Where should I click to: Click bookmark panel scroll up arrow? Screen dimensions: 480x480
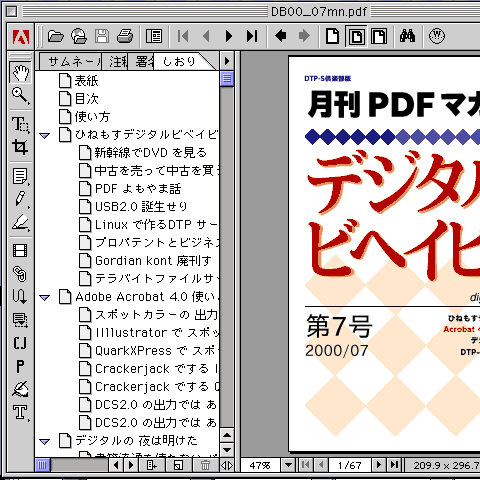pos(227,435)
